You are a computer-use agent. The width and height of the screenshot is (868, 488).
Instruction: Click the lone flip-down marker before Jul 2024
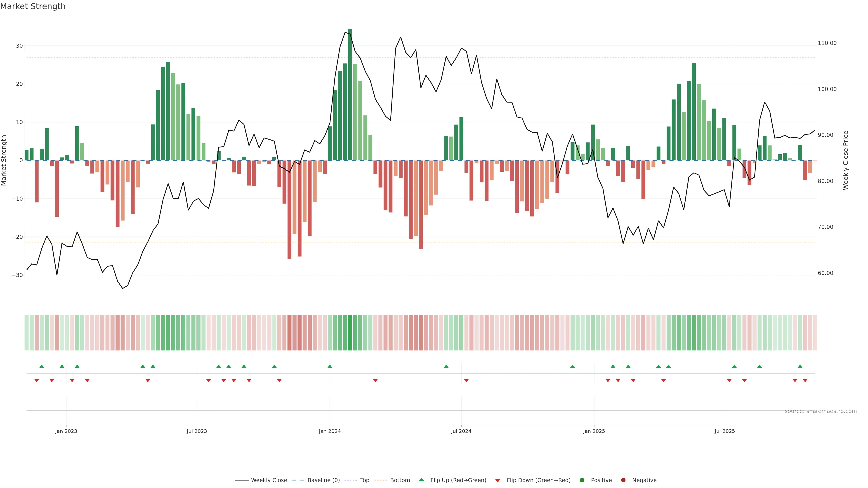[375, 380]
